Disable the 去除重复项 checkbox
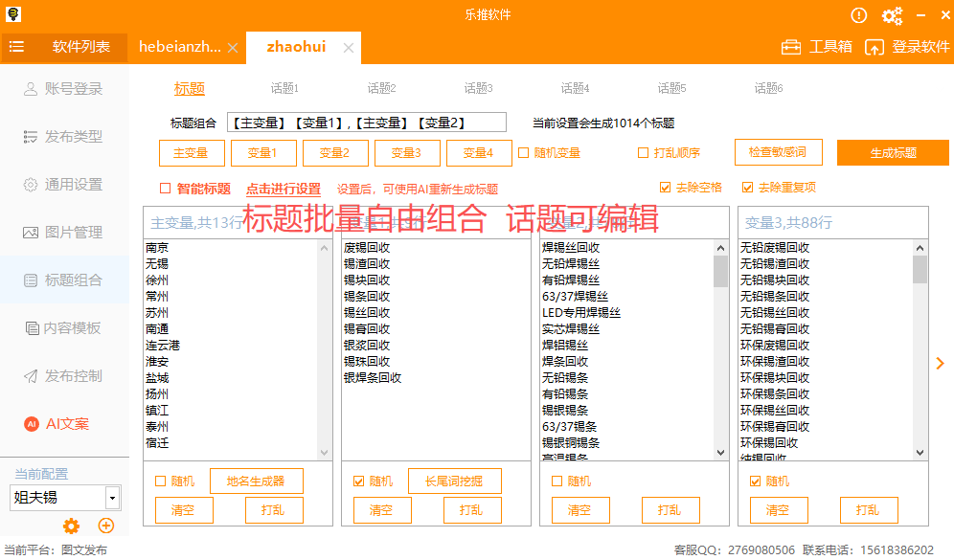 749,187
